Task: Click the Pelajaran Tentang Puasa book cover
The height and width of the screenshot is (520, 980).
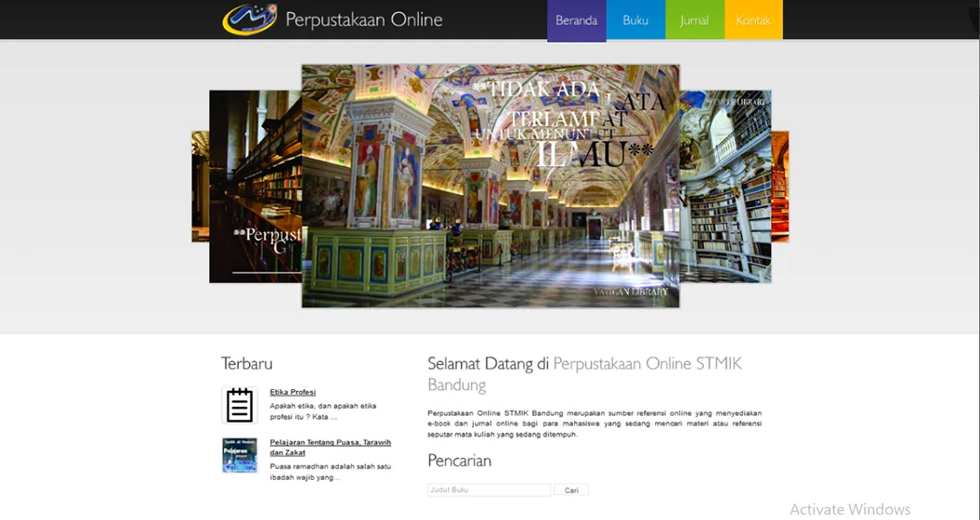Action: click(x=240, y=455)
